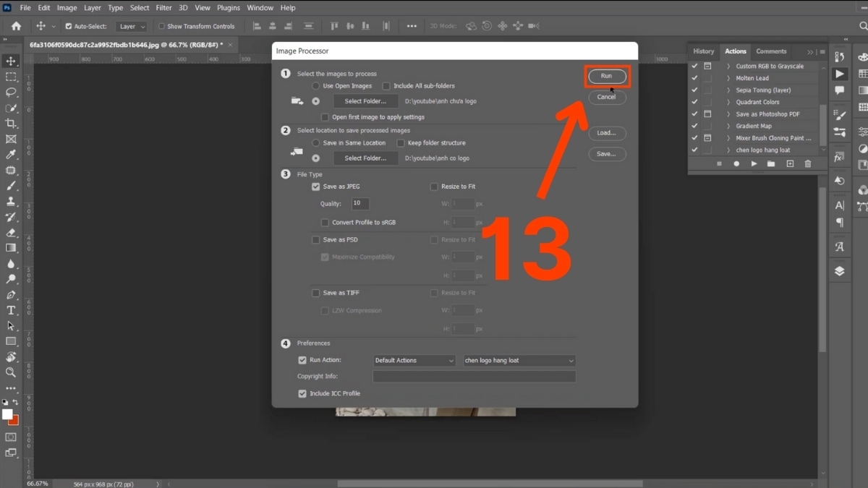The height and width of the screenshot is (488, 868).
Task: Choose Save in Same Location option
Action: tap(315, 143)
